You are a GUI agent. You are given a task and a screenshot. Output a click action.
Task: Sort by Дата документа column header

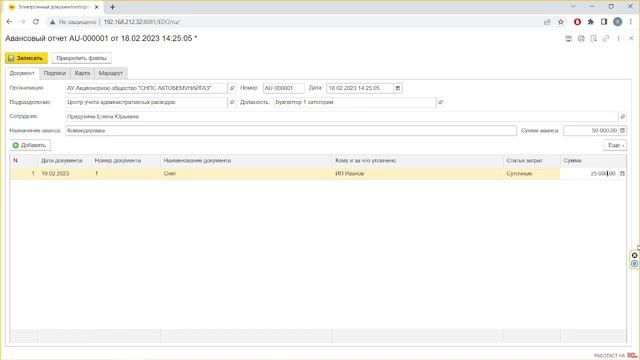pyautogui.click(x=62, y=161)
